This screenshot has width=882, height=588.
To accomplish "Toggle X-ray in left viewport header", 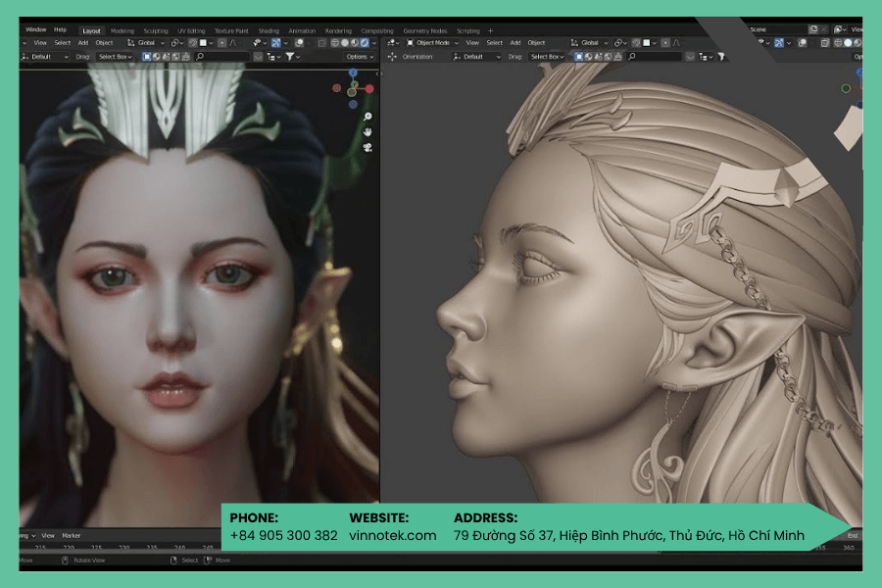I will 321,43.
